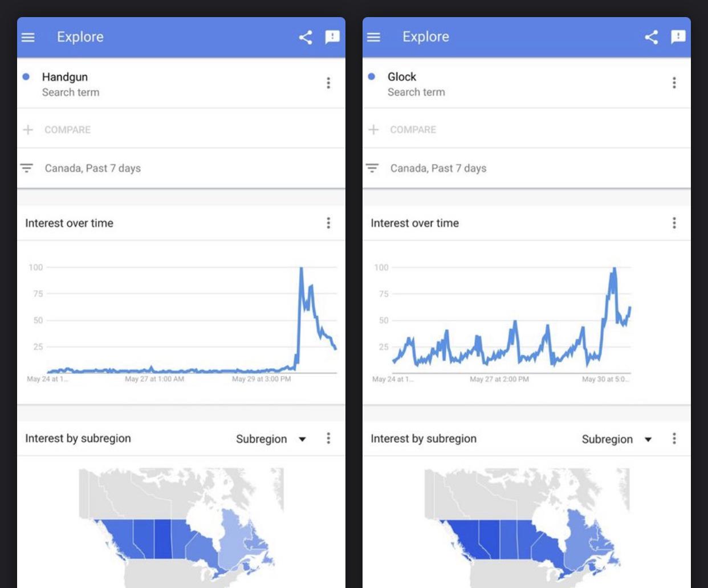Open Handgun Interest by subregion options menu

[x=328, y=438]
